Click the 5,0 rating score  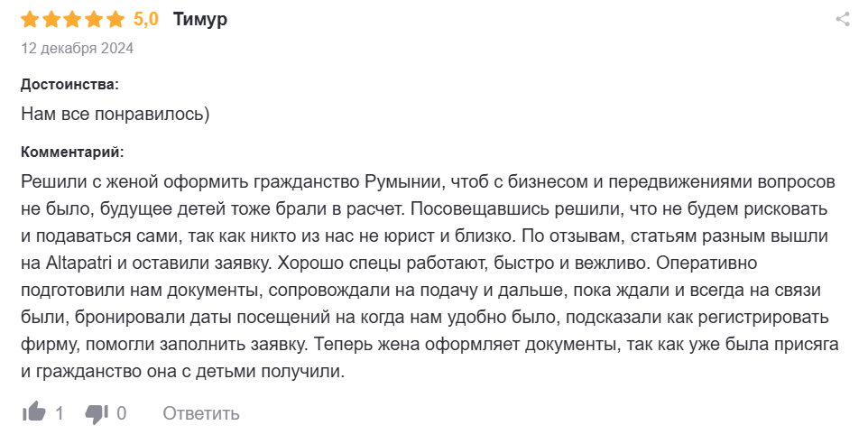coord(145,19)
